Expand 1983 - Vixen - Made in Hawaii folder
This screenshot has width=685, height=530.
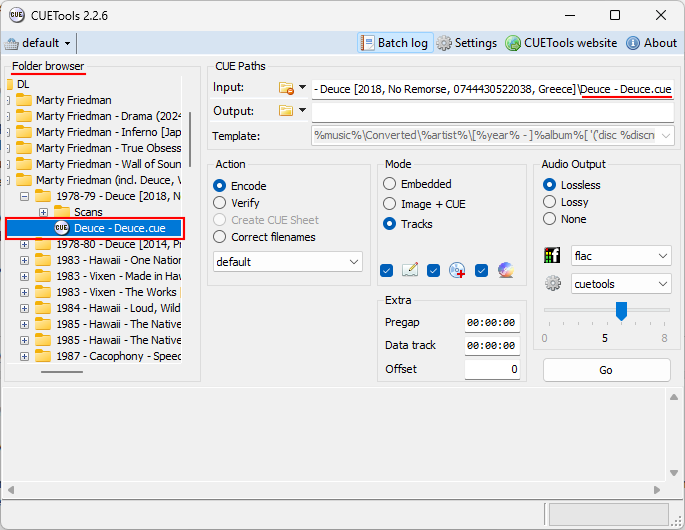click(24, 277)
